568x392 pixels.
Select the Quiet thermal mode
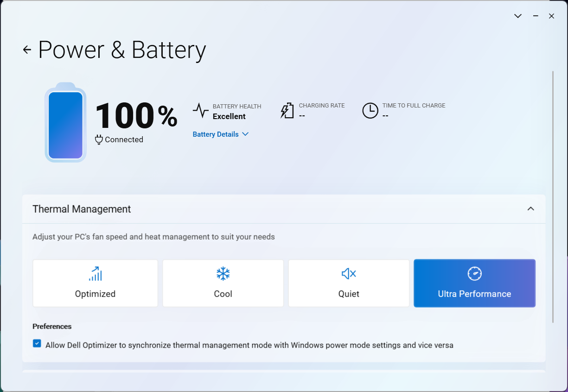[349, 283]
